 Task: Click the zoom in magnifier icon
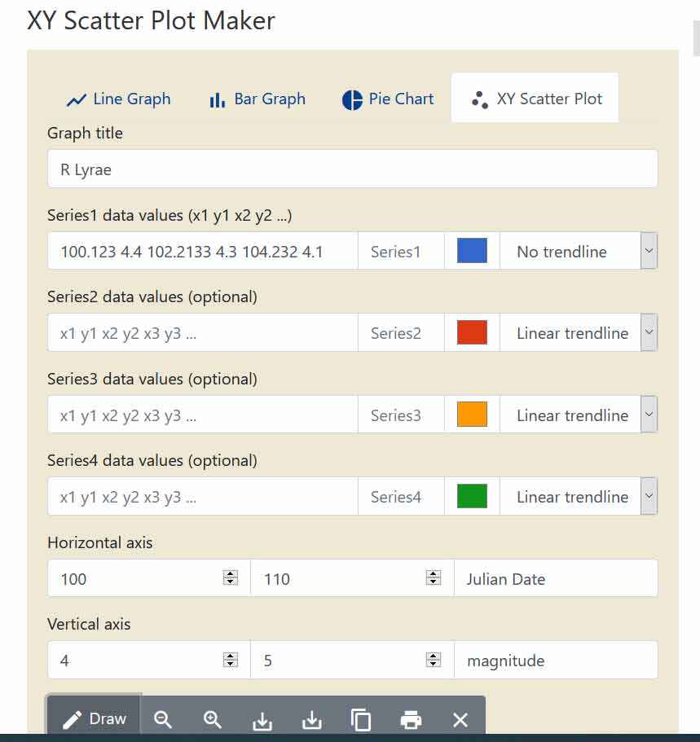point(212,720)
